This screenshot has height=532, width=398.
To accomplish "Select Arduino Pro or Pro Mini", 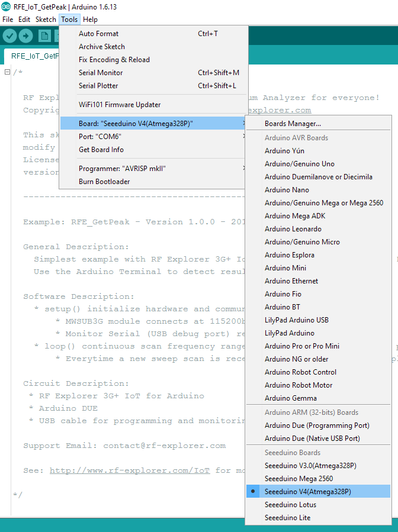I will [x=318, y=346].
